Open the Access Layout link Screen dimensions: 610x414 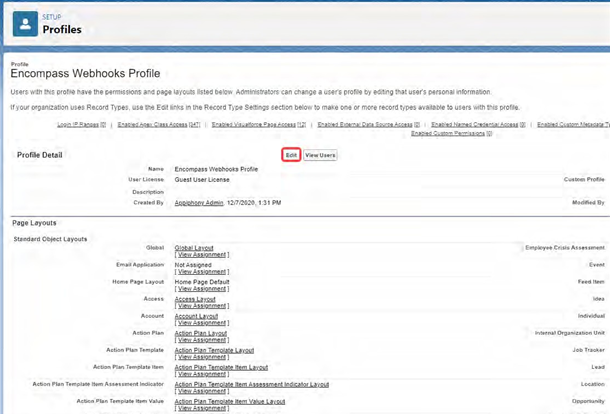pos(195,299)
